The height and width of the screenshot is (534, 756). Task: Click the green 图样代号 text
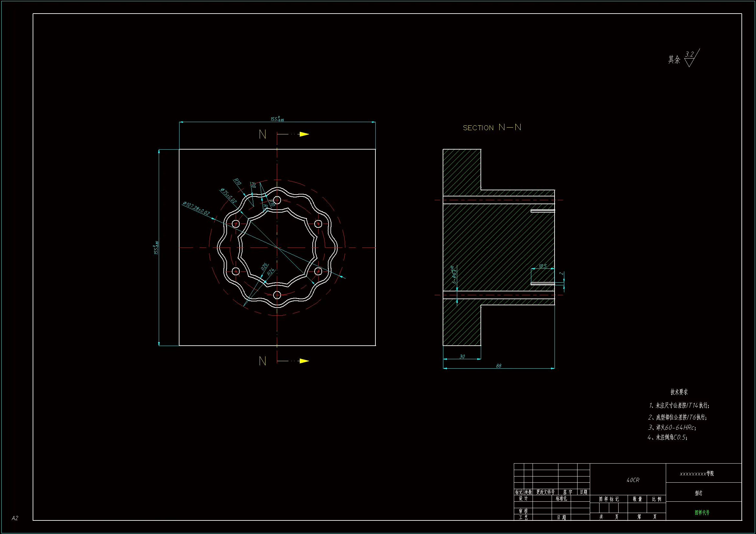[702, 512]
